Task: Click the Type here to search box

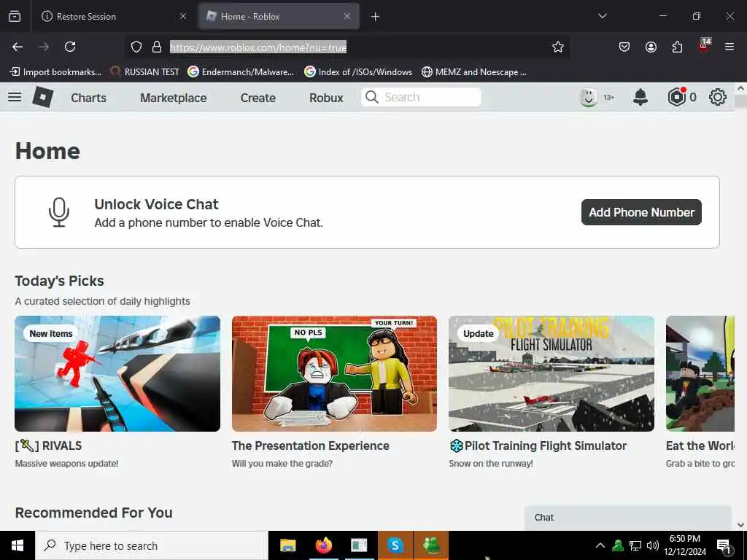Action: pos(152,545)
